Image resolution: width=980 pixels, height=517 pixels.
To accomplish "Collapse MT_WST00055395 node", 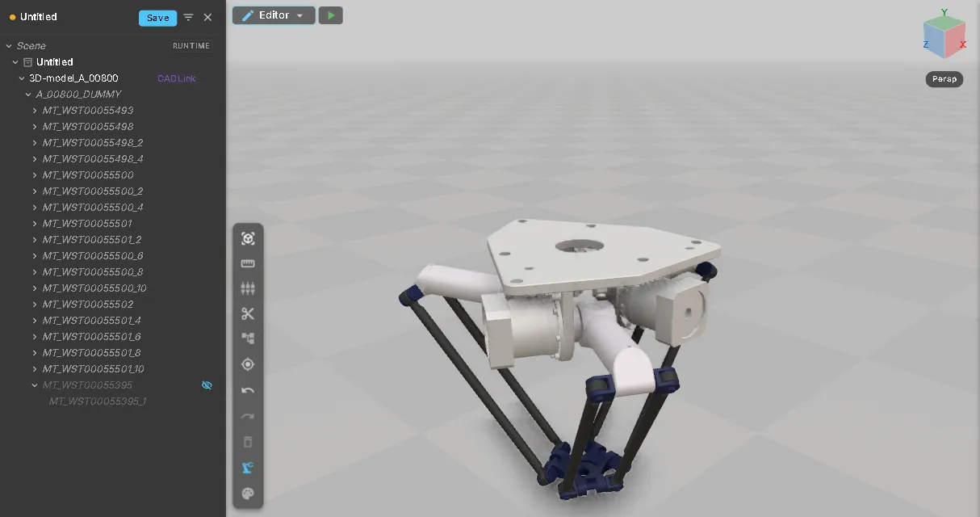I will tap(35, 385).
